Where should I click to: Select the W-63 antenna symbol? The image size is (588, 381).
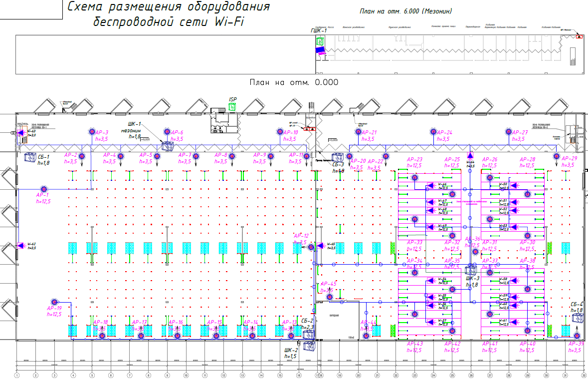click(20, 133)
